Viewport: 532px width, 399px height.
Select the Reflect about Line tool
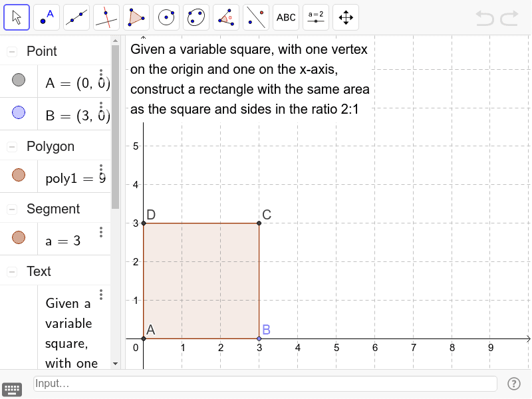point(256,17)
